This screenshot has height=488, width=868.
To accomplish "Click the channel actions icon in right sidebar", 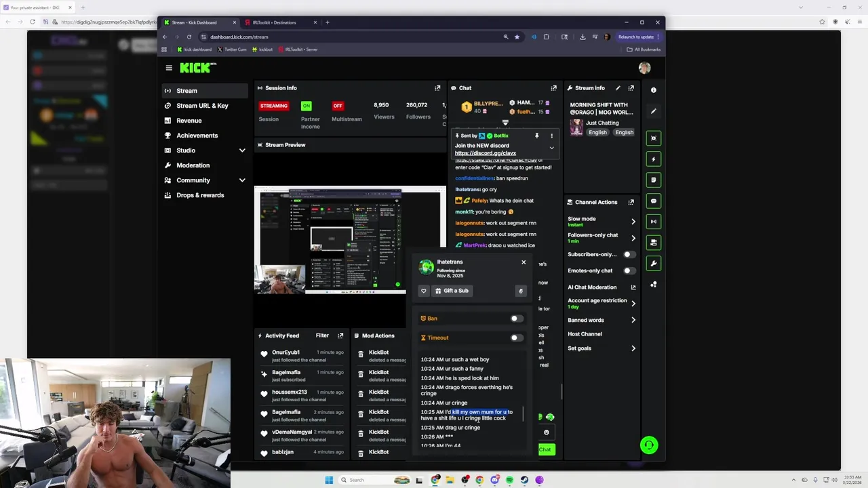I will pyautogui.click(x=654, y=243).
